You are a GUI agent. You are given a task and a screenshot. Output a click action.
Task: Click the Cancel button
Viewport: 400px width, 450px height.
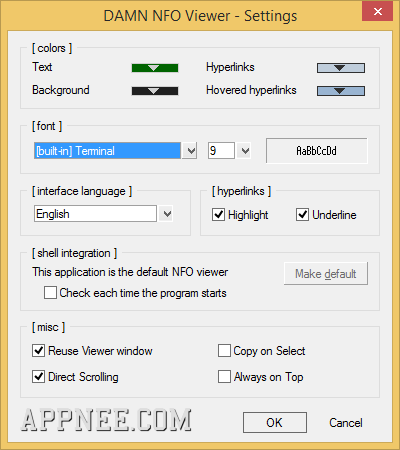[x=346, y=423]
